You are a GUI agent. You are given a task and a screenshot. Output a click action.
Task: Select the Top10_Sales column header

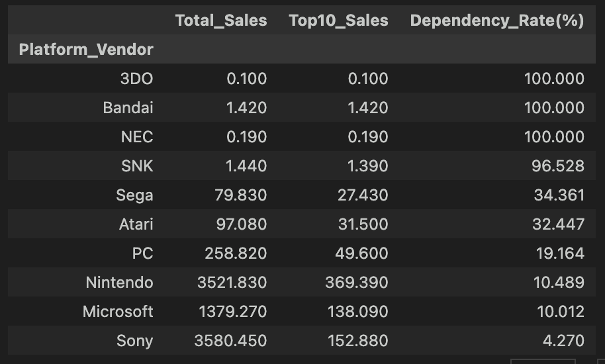click(338, 21)
